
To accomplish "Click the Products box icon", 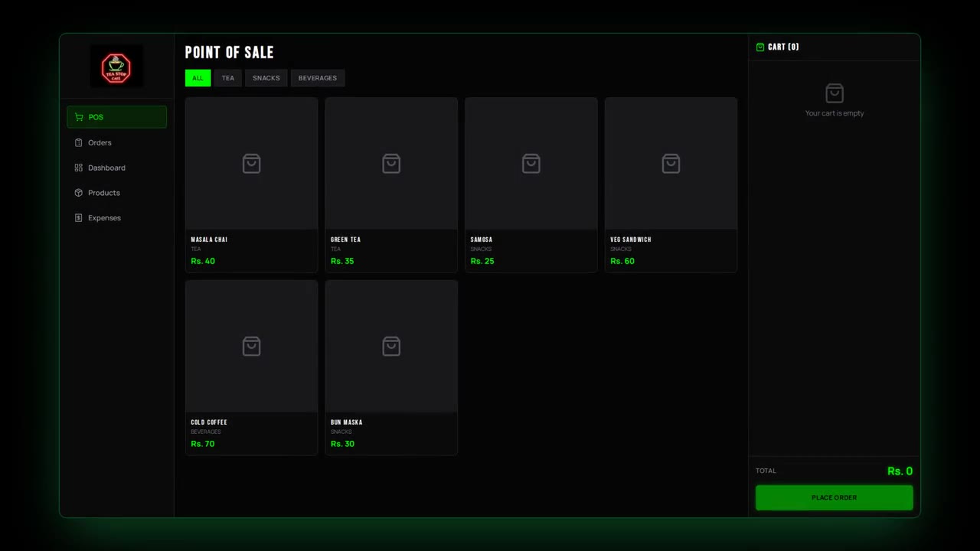I will pos(78,193).
